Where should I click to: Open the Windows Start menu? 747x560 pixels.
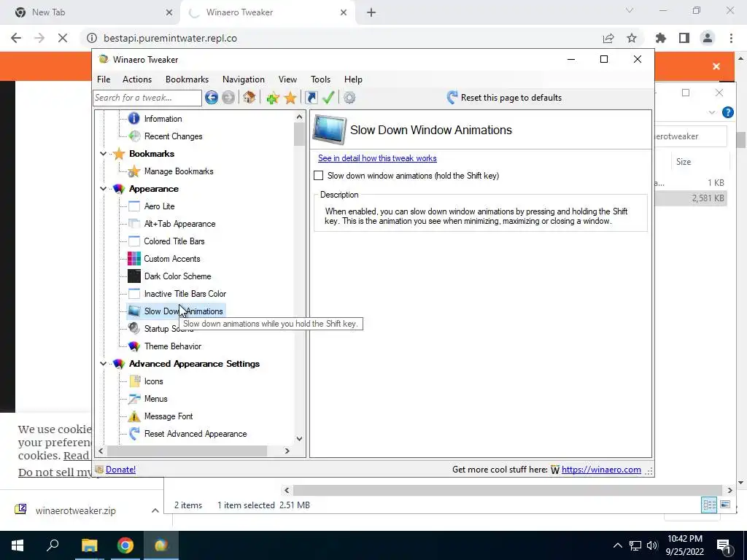point(18,545)
